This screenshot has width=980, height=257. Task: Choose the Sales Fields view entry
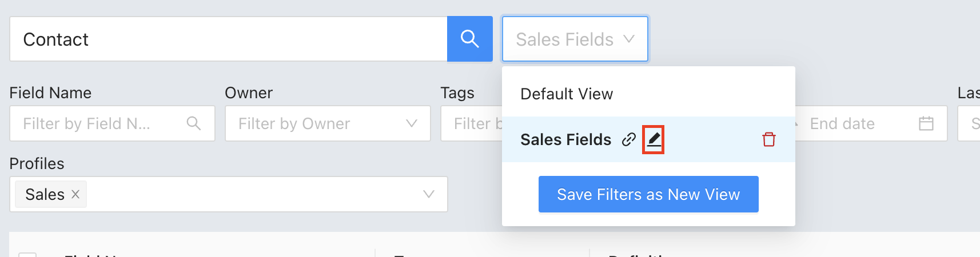565,139
